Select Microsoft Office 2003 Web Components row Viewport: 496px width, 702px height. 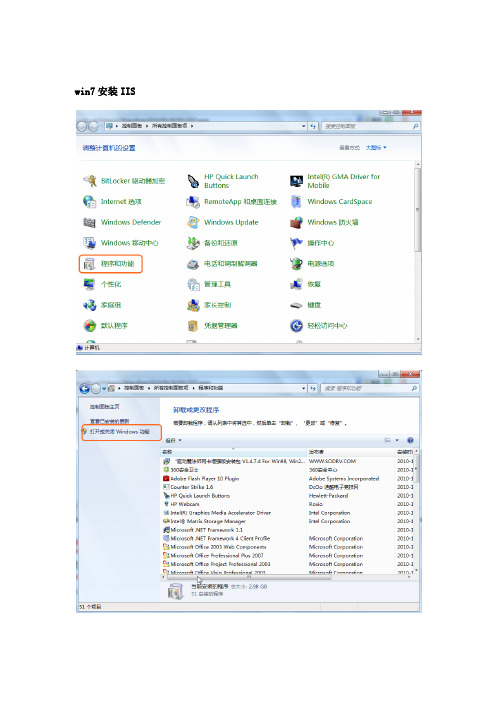[x=287, y=547]
